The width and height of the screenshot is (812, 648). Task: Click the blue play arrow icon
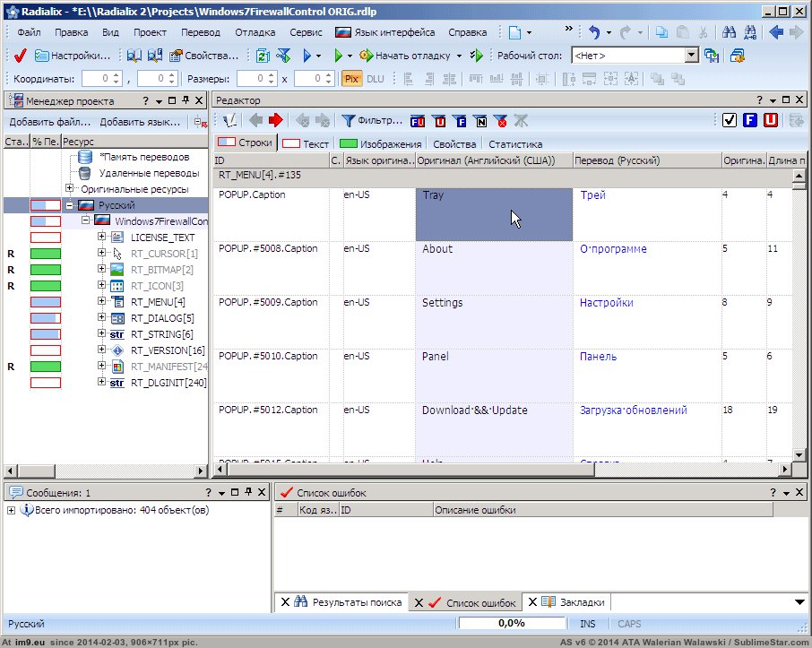pos(307,56)
